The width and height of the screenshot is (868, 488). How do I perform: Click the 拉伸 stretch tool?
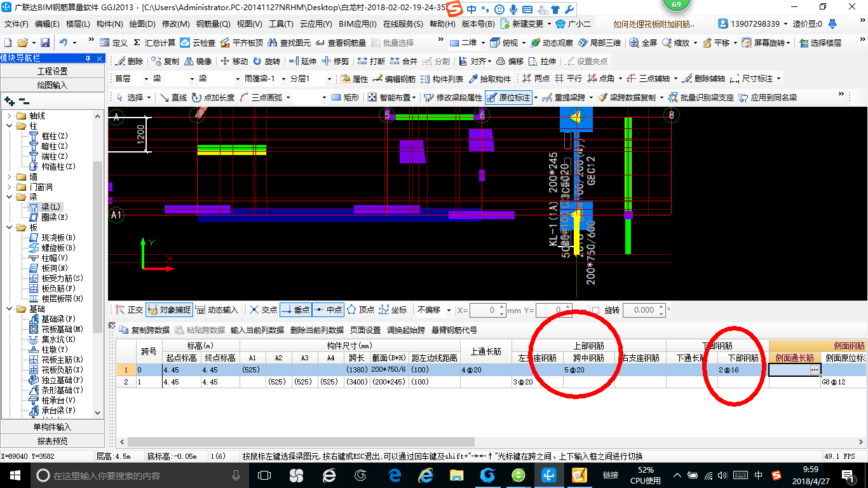tap(542, 61)
